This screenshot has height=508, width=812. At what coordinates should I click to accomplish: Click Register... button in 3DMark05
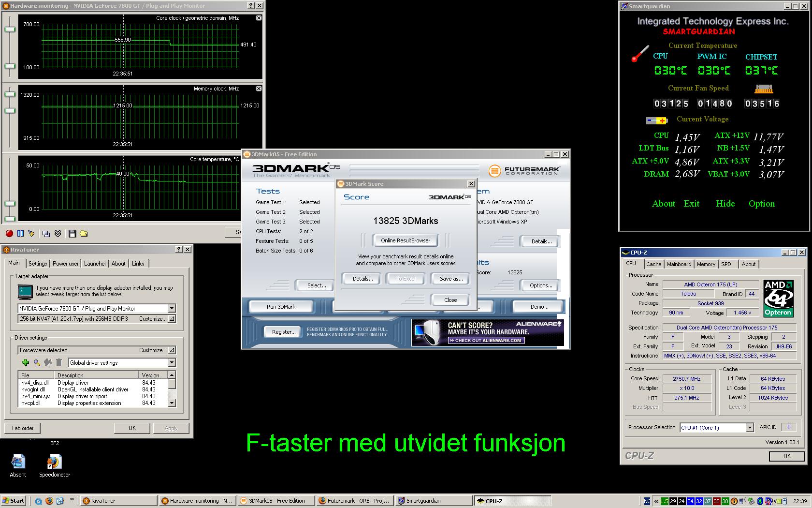(x=284, y=332)
